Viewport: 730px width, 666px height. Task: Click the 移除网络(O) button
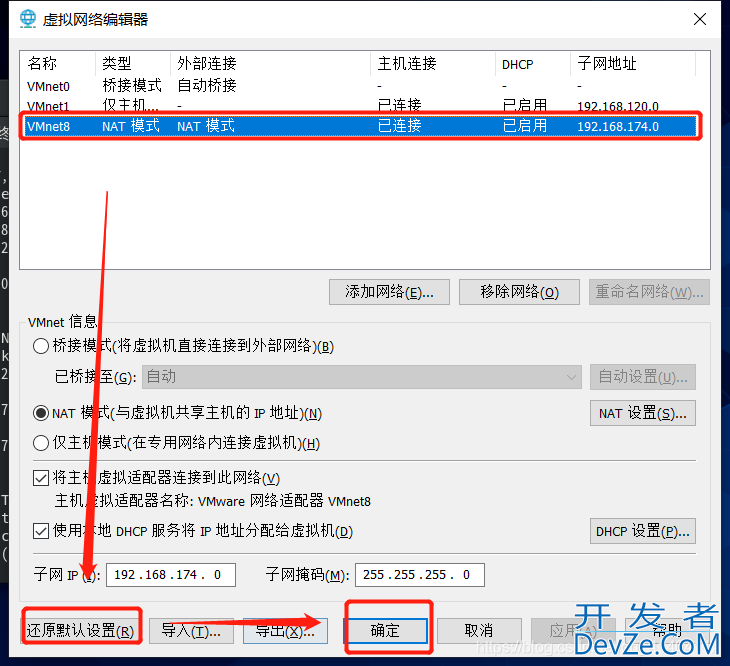pyautogui.click(x=519, y=292)
